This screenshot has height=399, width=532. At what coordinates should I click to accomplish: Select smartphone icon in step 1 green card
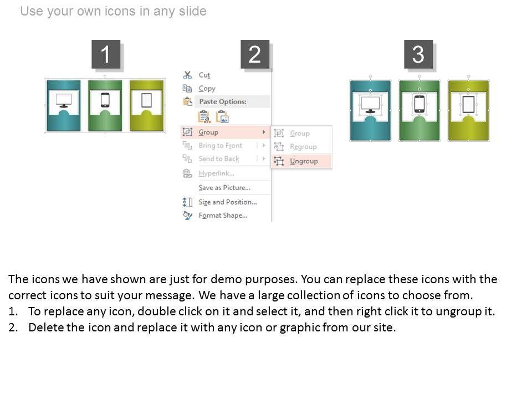coord(105,100)
